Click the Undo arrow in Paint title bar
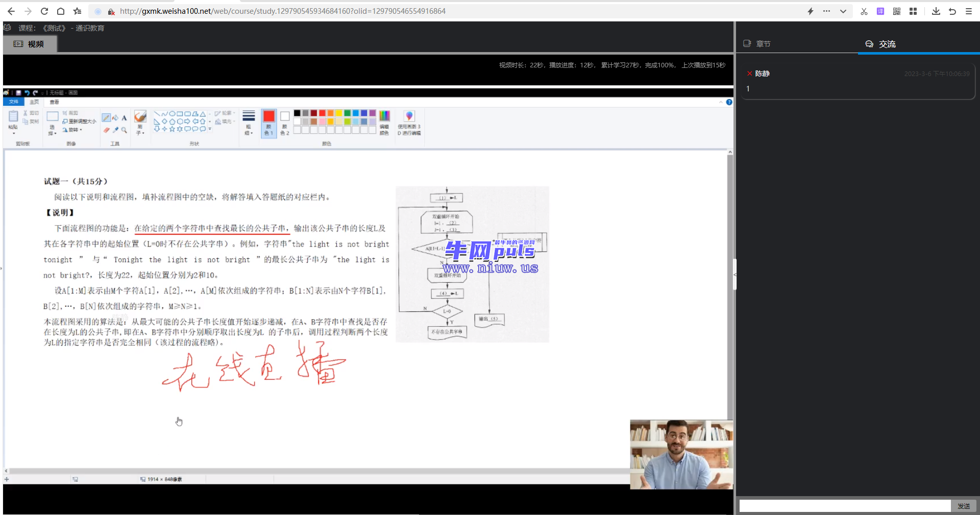The image size is (980, 515). [27, 93]
